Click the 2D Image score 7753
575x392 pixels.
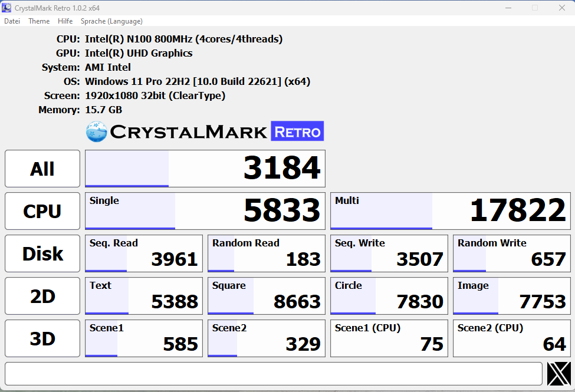[512, 296]
